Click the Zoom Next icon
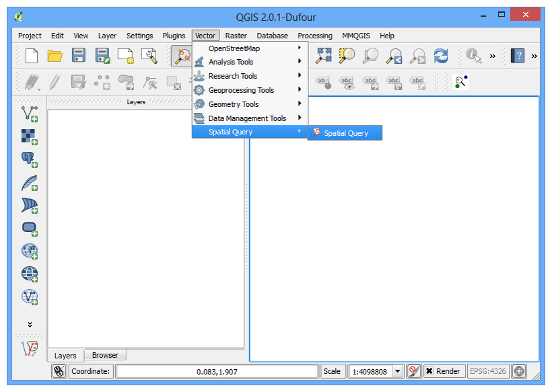The image size is (552, 392). coord(417,56)
